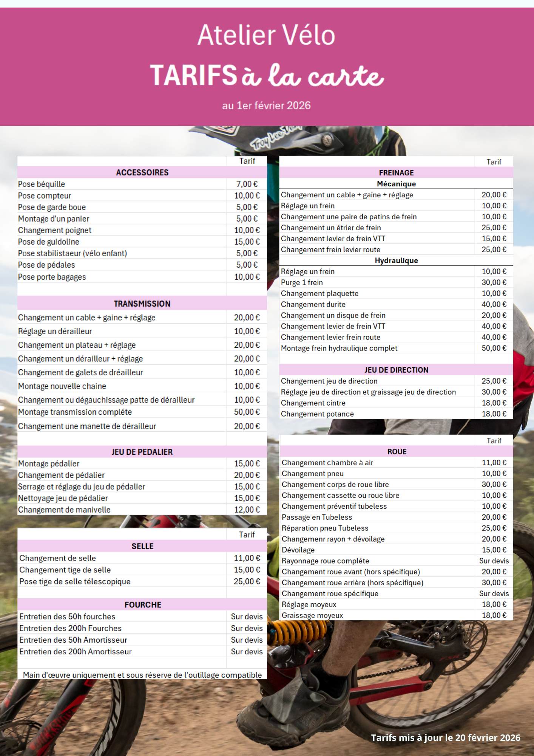
Task: Click the JEU DE PEDALIER header
Action: click(x=142, y=452)
